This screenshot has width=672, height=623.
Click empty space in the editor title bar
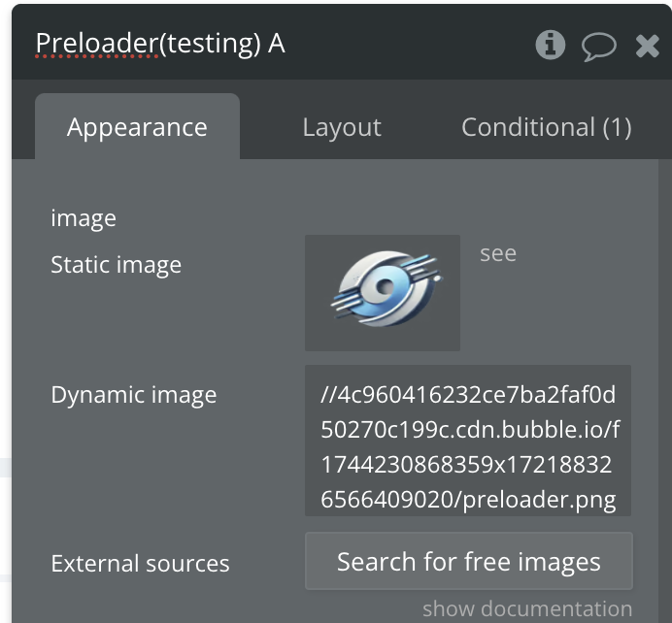pyautogui.click(x=408, y=45)
